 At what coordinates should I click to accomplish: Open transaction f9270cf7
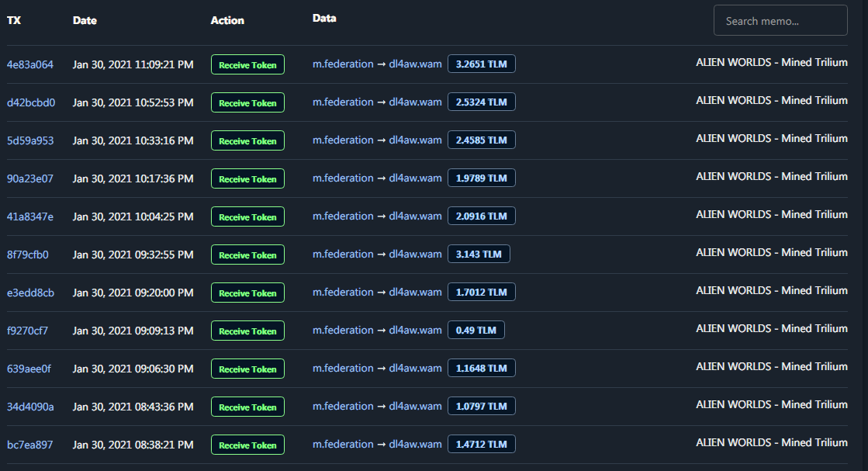[x=27, y=331]
